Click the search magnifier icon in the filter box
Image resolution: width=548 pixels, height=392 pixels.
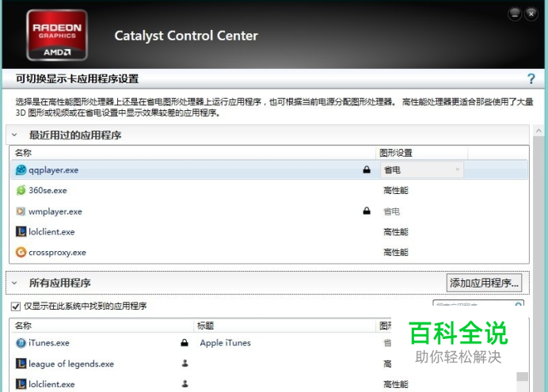tap(518, 304)
